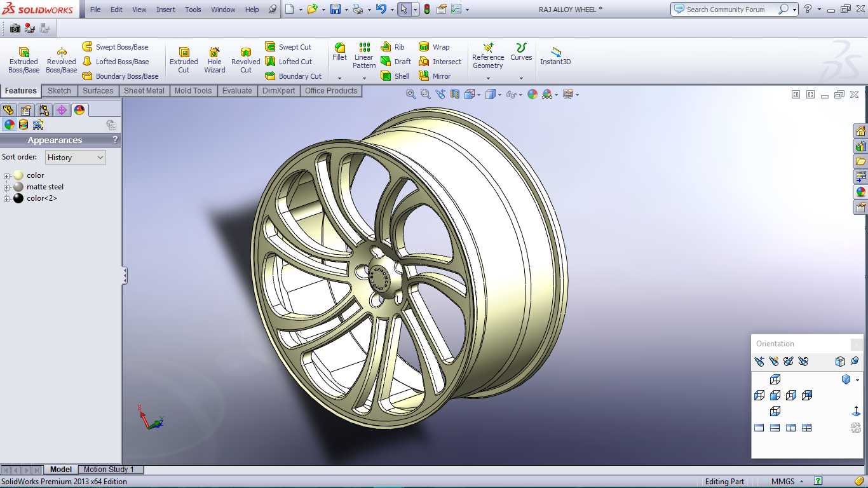Activate the Instant3D tool
The width and height of the screenshot is (868, 488).
pos(555,56)
